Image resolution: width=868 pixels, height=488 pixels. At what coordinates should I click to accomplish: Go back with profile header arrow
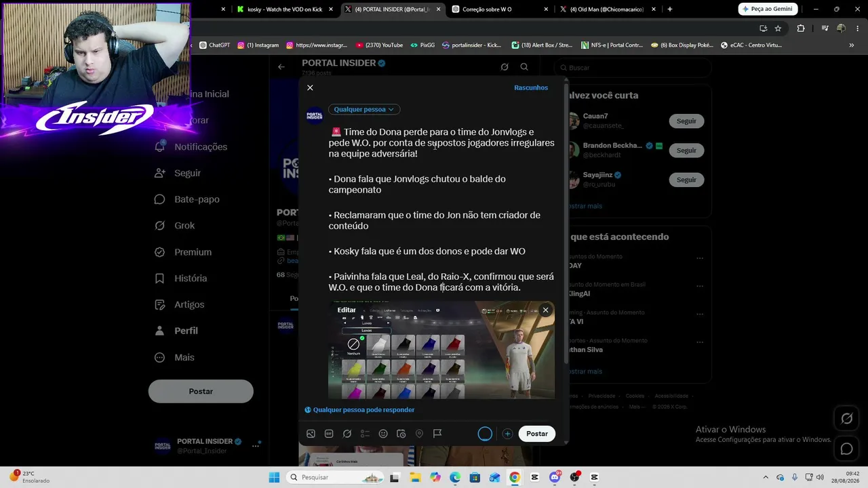[x=281, y=67]
